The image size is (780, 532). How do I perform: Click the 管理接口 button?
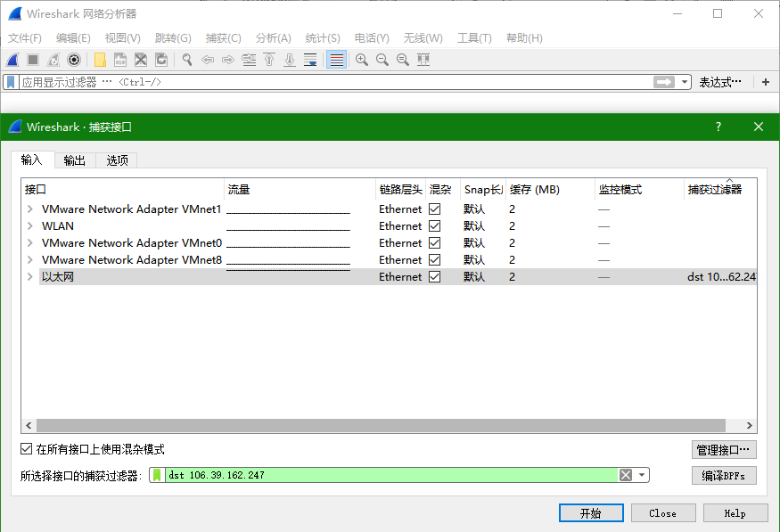(724, 450)
